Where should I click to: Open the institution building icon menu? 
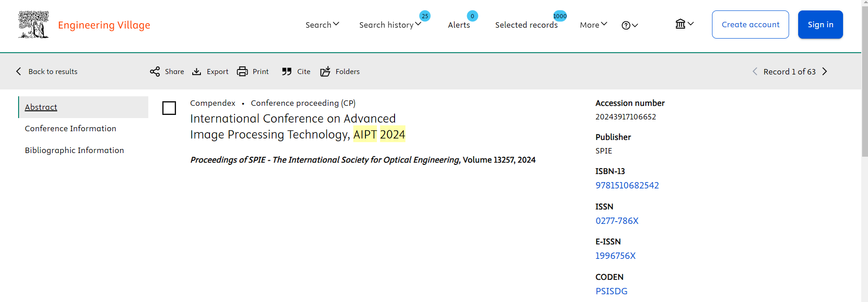[684, 24]
